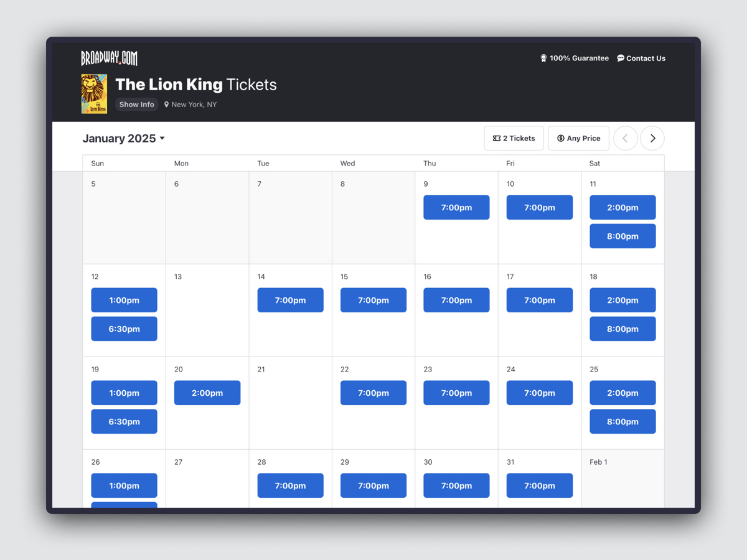Click the chat bubble icon next to Contact Us
The image size is (747, 560).
coord(620,58)
